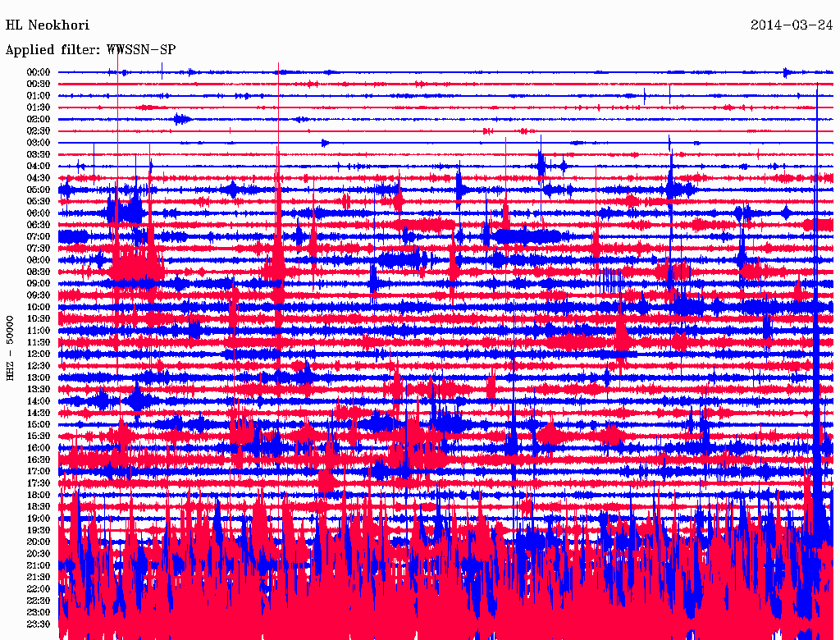This screenshot has height=640, width=840.
Task: Click the 01:30 time label
Action: 39,107
